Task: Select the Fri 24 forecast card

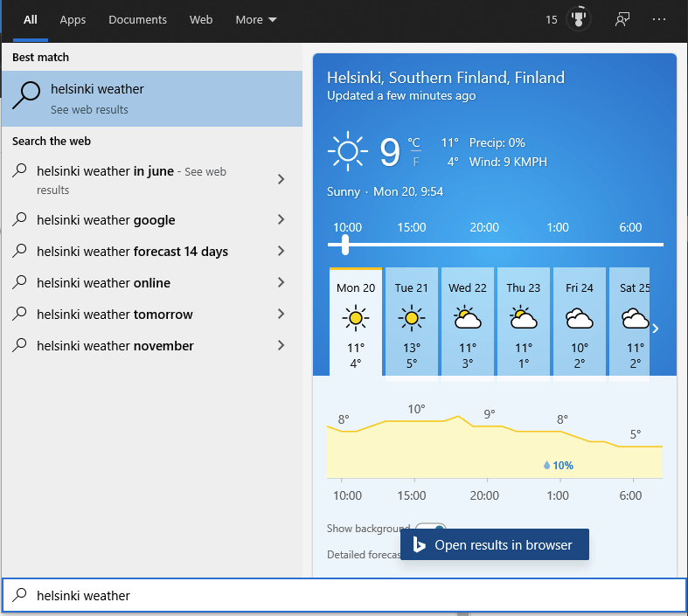Action: click(x=580, y=322)
